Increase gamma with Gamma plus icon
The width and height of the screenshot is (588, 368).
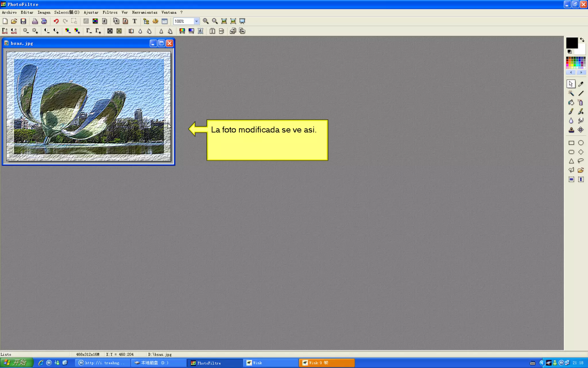98,31
